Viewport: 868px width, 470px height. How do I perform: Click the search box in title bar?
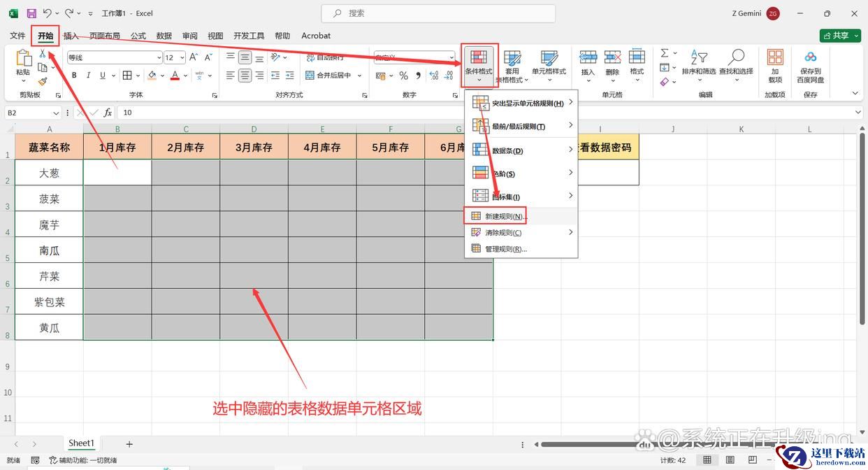438,13
